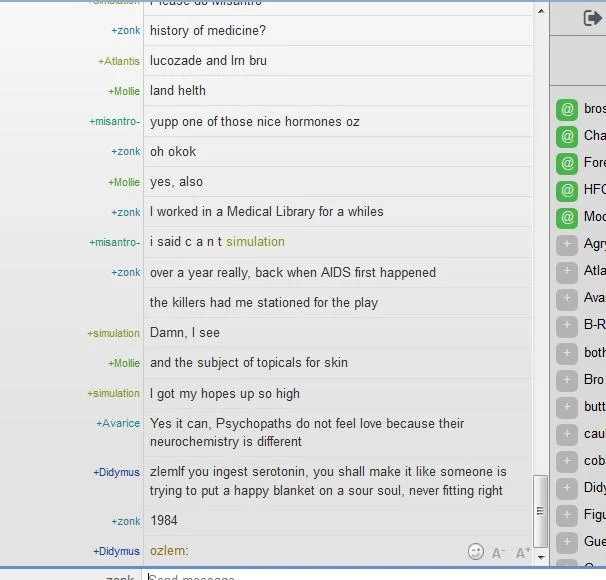Click the + voice icon beside 'butt'
Image resolution: width=606 pixels, height=580 pixels.
[x=567, y=407]
